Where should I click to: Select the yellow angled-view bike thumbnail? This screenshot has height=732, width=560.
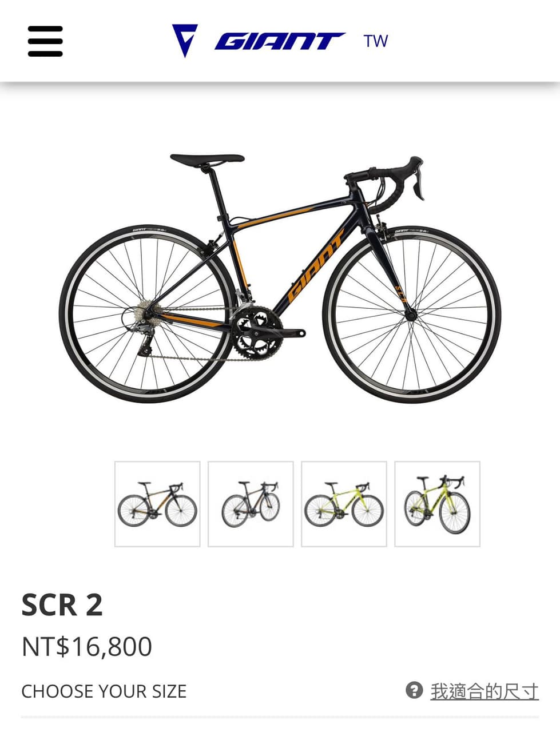[x=437, y=504]
